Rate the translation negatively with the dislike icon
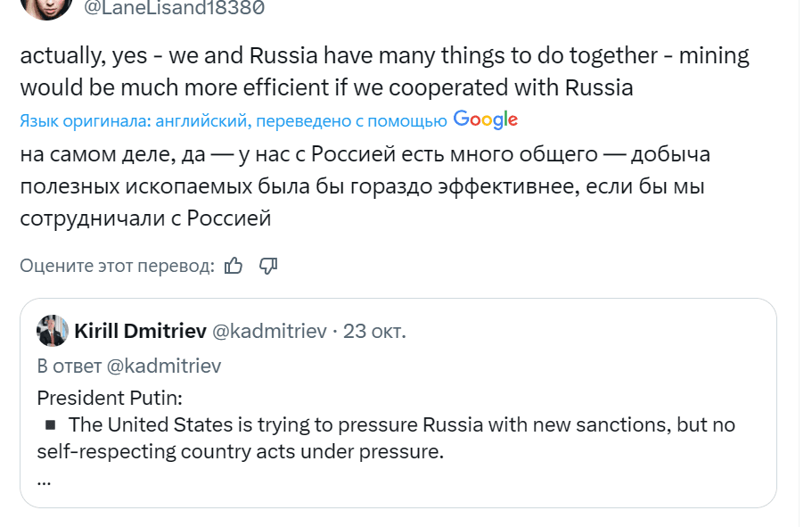The image size is (812, 527). tap(267, 265)
